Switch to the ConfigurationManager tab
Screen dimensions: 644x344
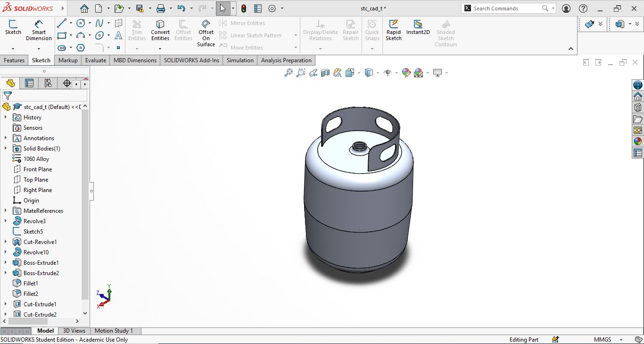coord(48,84)
